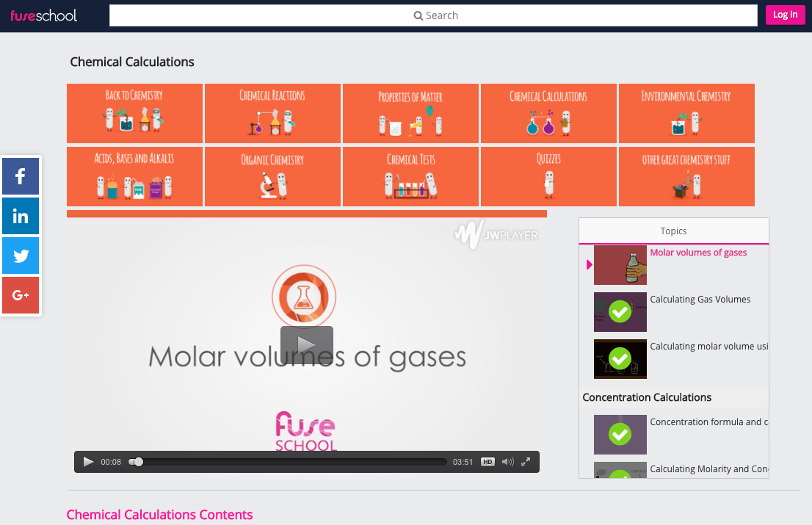This screenshot has width=812, height=525.
Task: Share using the Google+ icon
Action: 20,295
